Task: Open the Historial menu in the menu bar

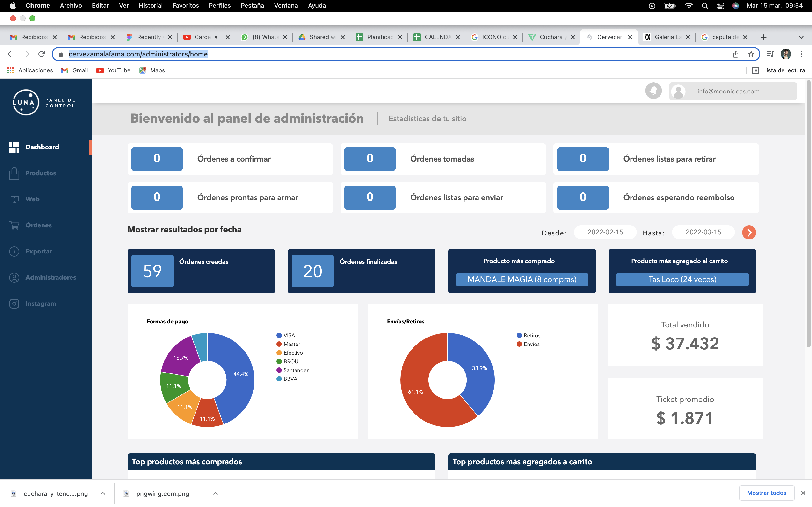Action: tap(150, 6)
